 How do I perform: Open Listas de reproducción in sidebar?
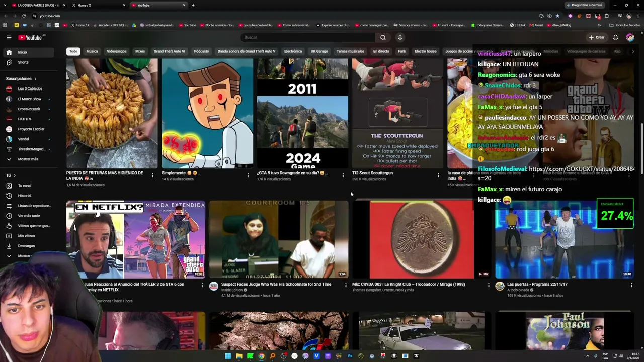tap(28, 206)
